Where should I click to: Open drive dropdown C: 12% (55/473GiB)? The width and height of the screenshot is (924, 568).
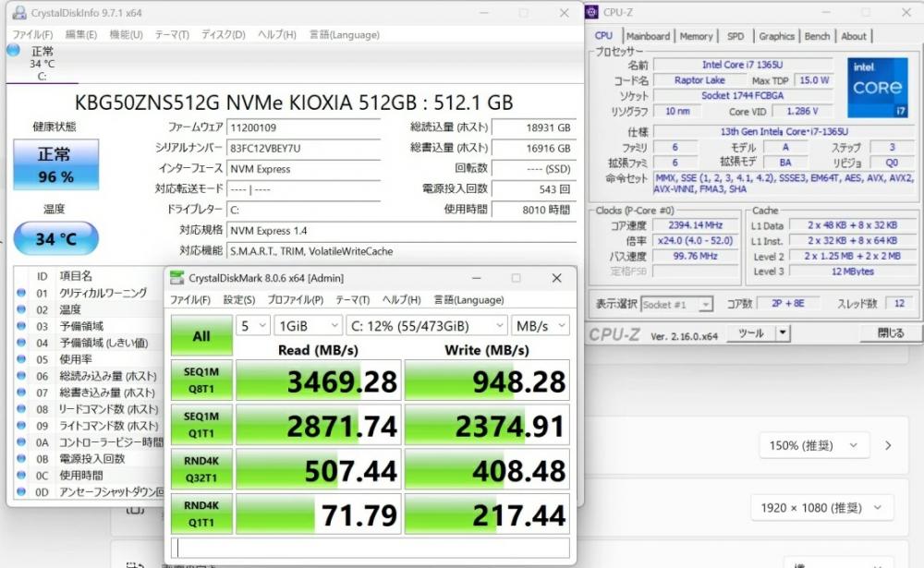pyautogui.click(x=427, y=326)
